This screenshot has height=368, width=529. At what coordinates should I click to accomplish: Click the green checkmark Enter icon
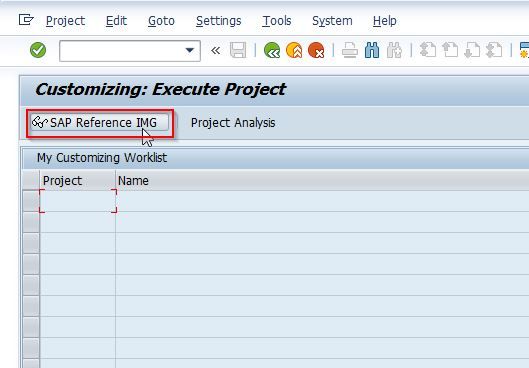pyautogui.click(x=38, y=50)
